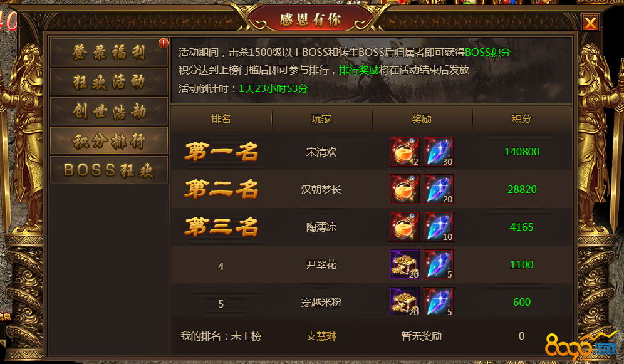Click fifth rank blue crystal reward

coord(438,301)
